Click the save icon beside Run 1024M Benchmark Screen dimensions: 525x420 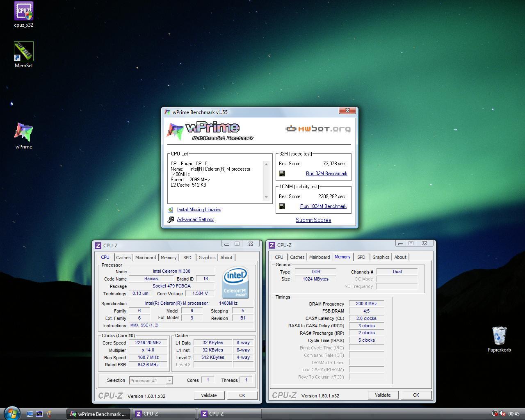coord(282,206)
